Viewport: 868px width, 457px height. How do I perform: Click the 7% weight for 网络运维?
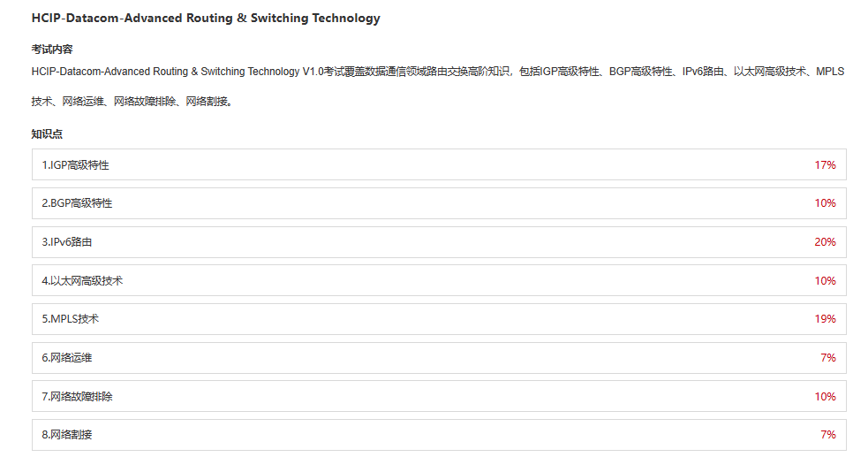tap(828, 358)
